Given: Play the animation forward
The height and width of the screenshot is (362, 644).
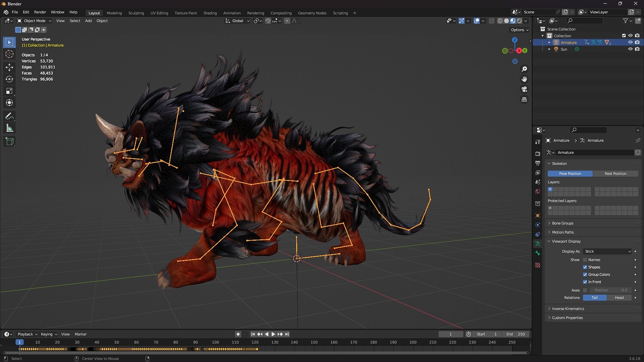Looking at the screenshot, I should pyautogui.click(x=273, y=334).
